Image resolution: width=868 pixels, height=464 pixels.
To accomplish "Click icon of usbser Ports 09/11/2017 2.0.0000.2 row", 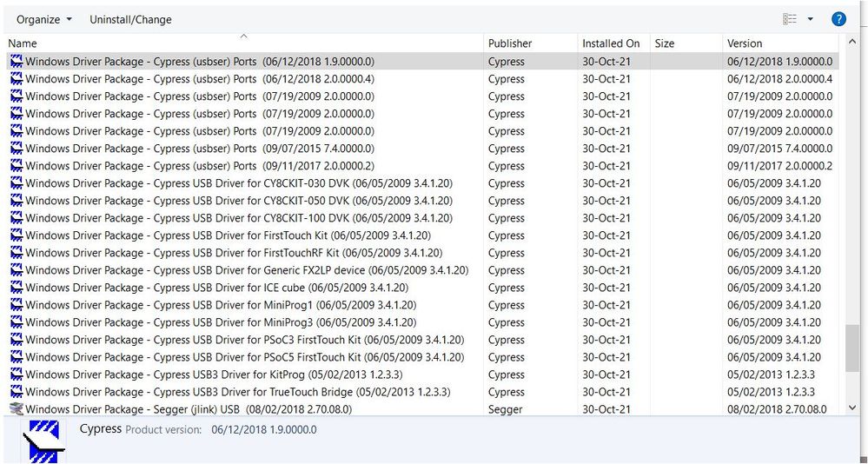I will (17, 166).
